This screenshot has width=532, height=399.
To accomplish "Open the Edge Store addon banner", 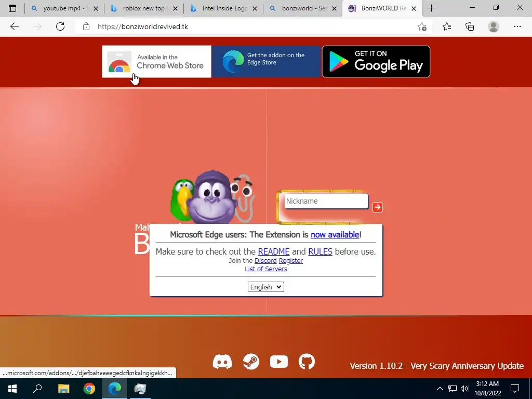I will tap(266, 61).
